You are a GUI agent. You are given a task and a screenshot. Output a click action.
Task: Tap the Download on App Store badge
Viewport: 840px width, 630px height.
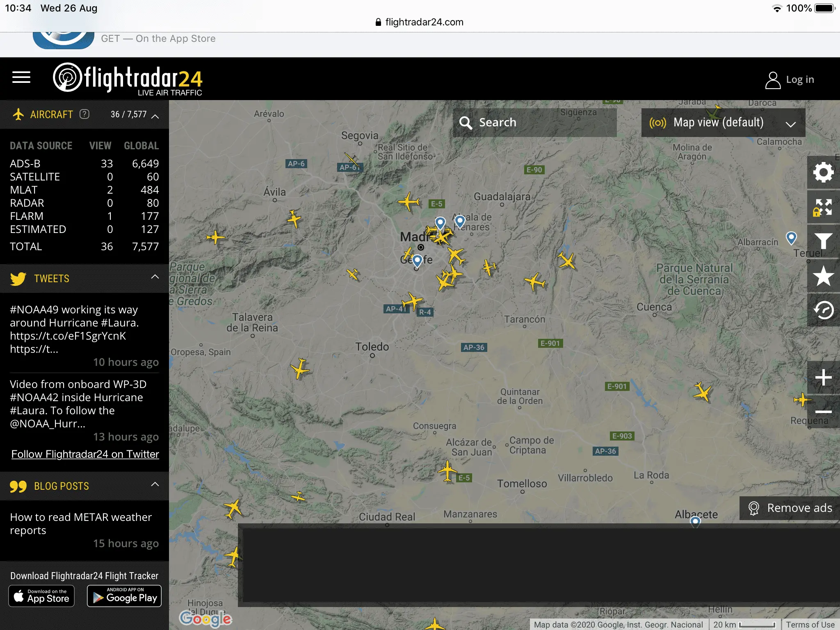(x=41, y=596)
